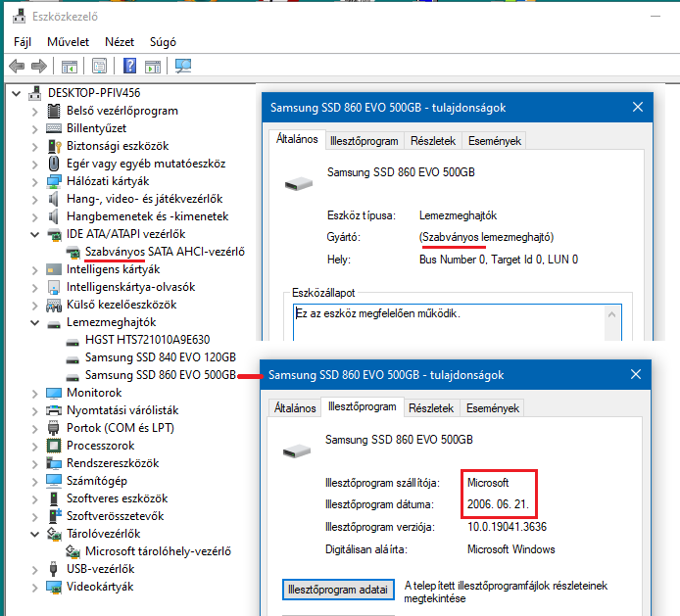The image size is (680, 616).
Task: Open Események tab in upper properties dialog
Action: click(495, 141)
